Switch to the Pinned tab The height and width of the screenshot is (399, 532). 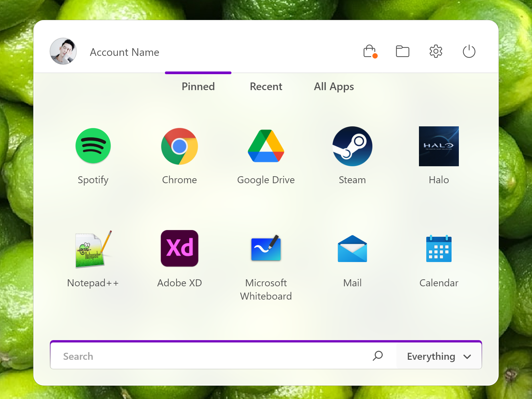coord(198,86)
